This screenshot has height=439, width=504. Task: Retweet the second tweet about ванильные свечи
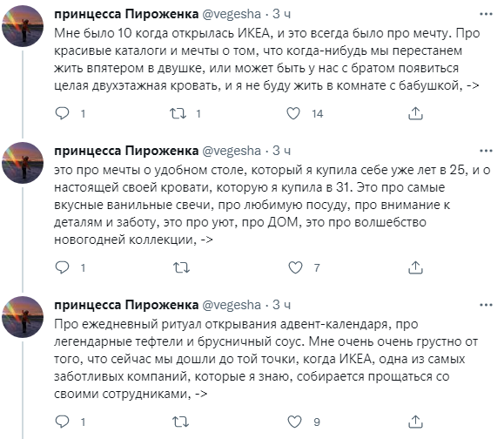click(181, 267)
